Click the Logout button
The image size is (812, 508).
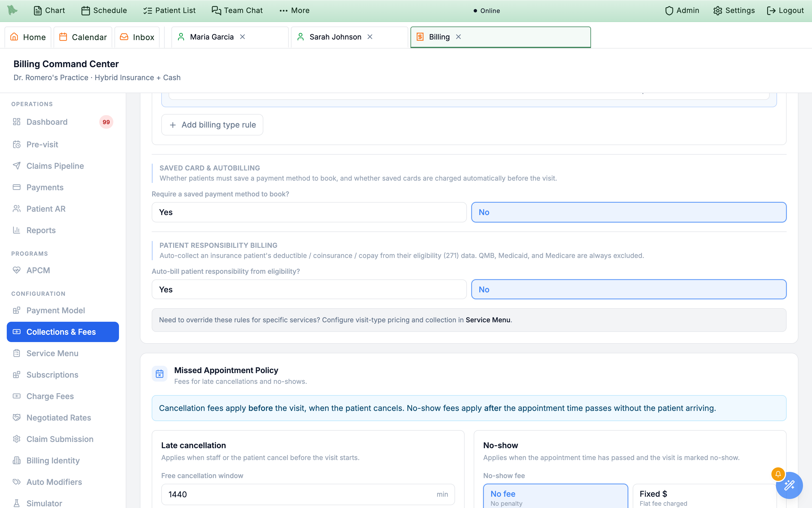[x=785, y=10]
